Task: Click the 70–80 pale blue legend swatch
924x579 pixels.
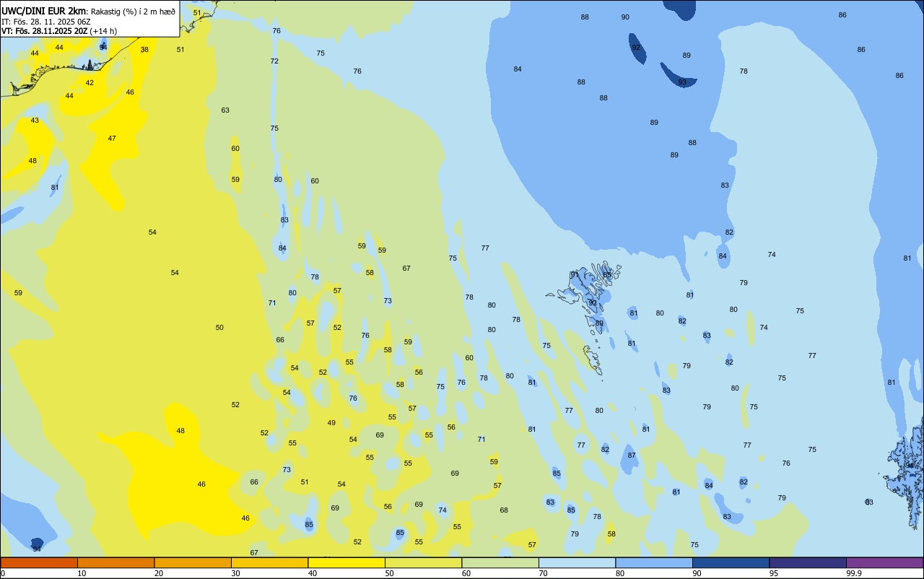Action: click(x=577, y=562)
